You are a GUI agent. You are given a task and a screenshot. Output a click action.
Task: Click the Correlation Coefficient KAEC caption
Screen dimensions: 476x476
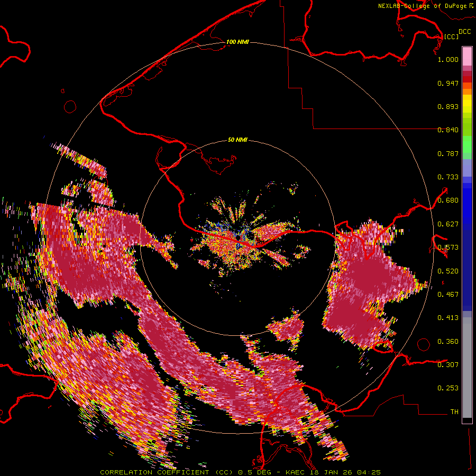(240, 472)
